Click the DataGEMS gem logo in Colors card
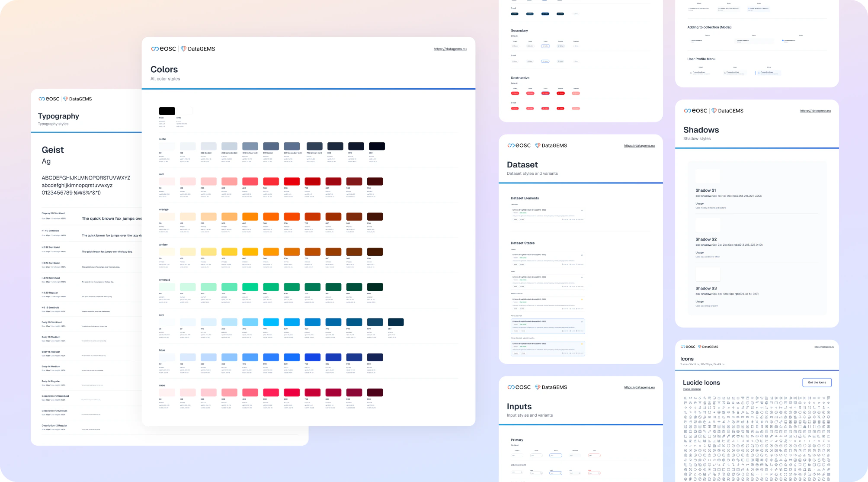The image size is (868, 482). click(183, 49)
